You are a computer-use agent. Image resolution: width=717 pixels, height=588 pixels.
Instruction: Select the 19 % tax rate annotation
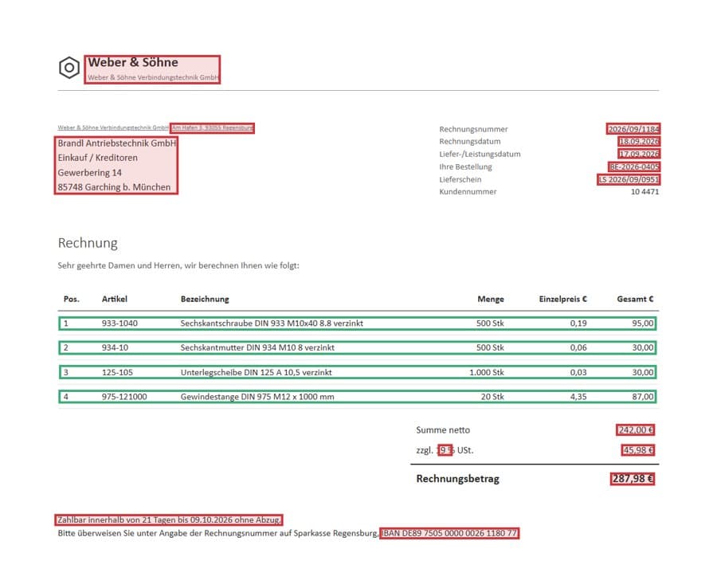pyautogui.click(x=445, y=450)
